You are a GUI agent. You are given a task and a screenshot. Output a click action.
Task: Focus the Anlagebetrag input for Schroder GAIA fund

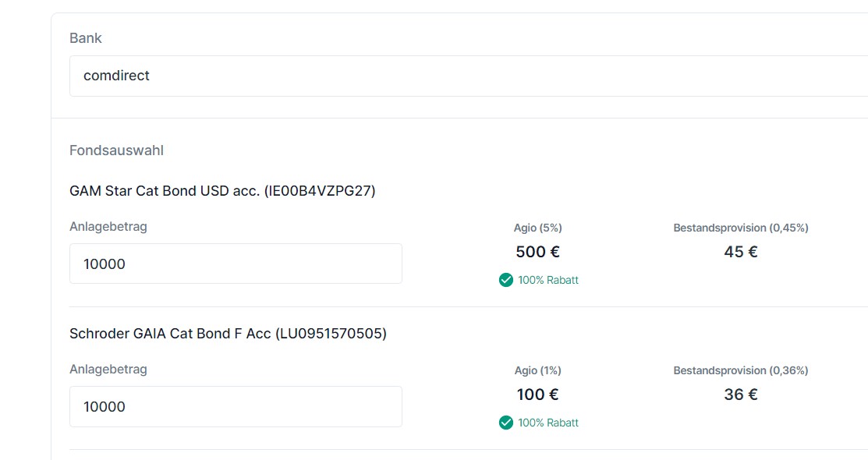tap(236, 406)
